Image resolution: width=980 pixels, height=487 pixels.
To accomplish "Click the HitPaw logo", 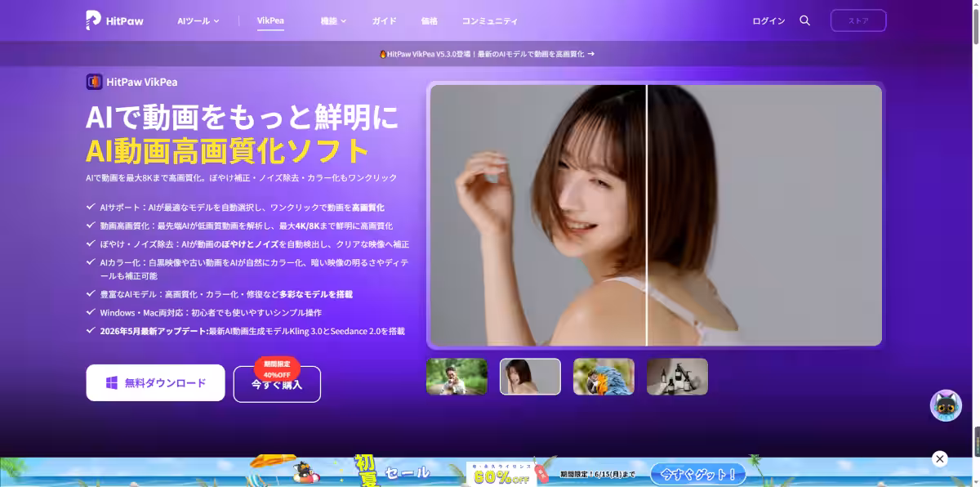I will (x=114, y=20).
